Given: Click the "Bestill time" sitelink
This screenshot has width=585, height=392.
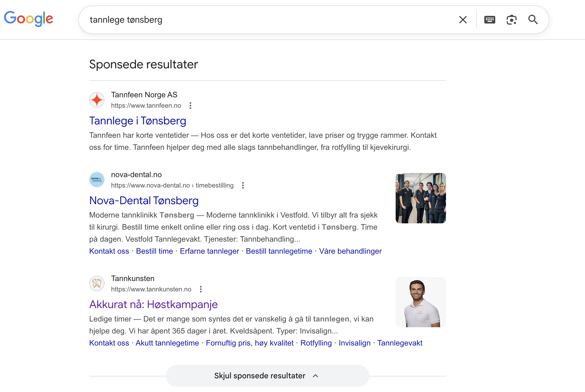Looking at the screenshot, I should click(x=154, y=251).
